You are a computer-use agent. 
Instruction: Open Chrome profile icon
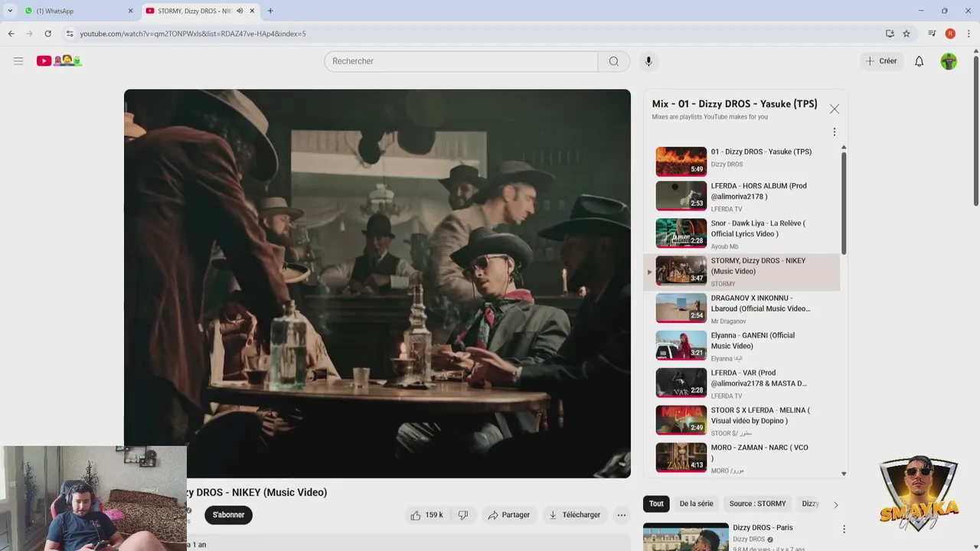[x=950, y=34]
